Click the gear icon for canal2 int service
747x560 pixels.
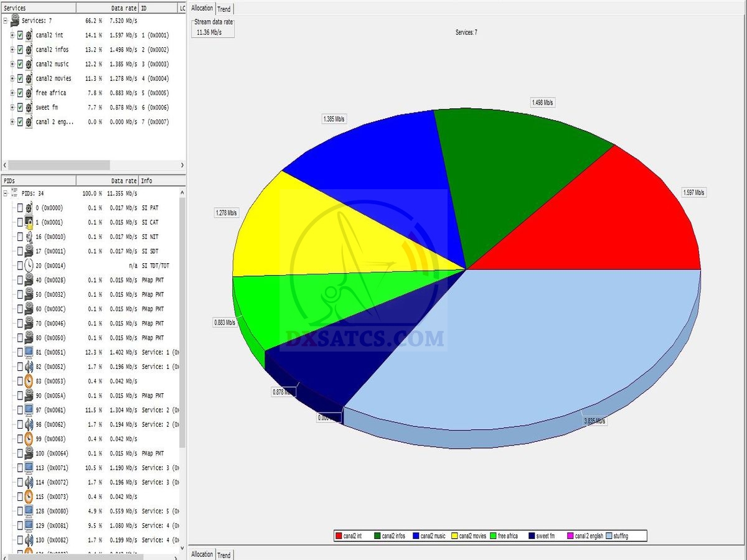click(29, 35)
